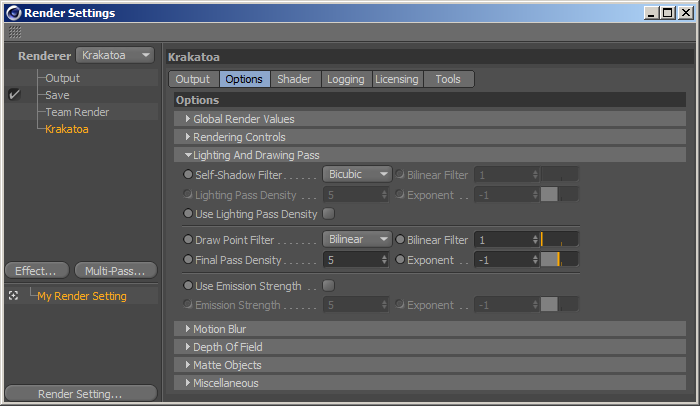Expand the Miscellaneous section
The height and width of the screenshot is (406, 700).
coord(429,383)
